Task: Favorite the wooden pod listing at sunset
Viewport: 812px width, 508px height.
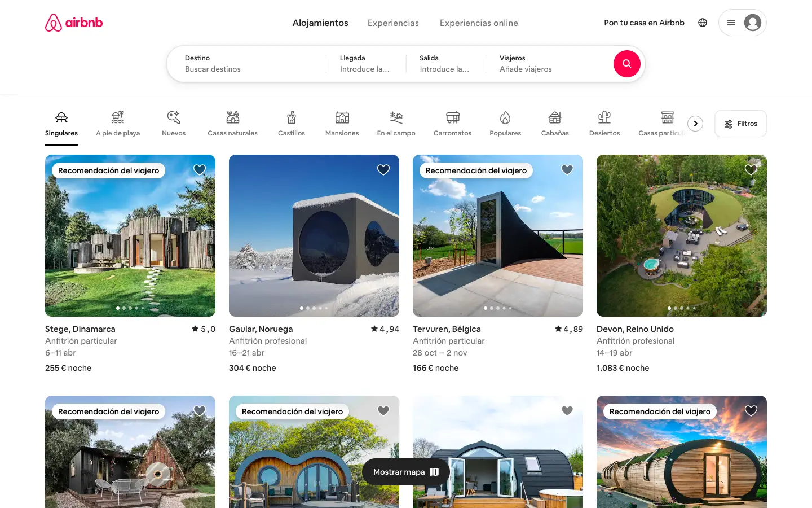Action: [x=751, y=410]
